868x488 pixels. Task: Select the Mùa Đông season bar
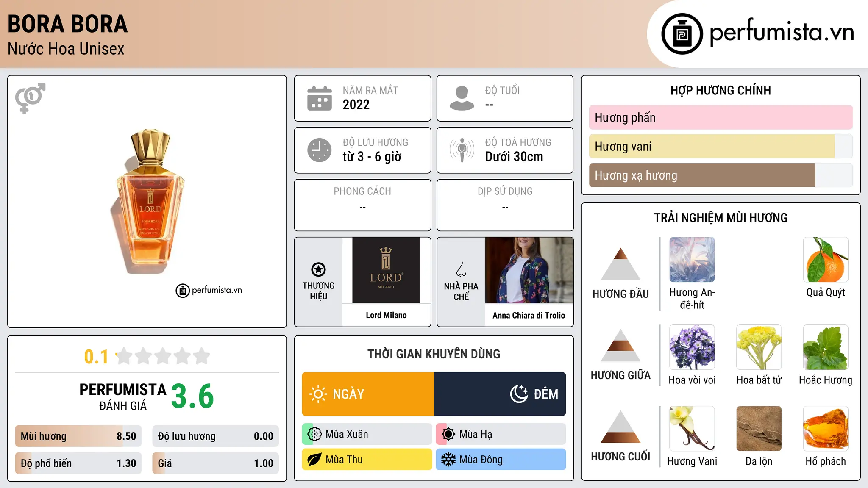(501, 460)
